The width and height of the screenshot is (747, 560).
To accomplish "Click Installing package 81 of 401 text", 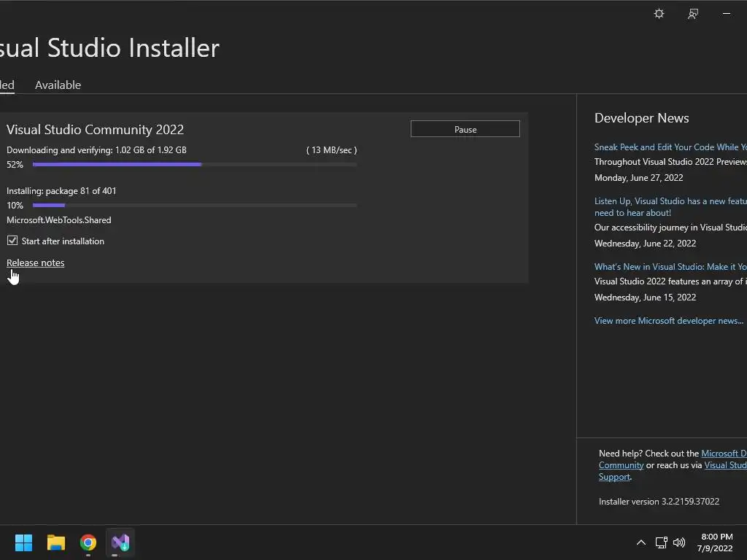I will pyautogui.click(x=61, y=191).
